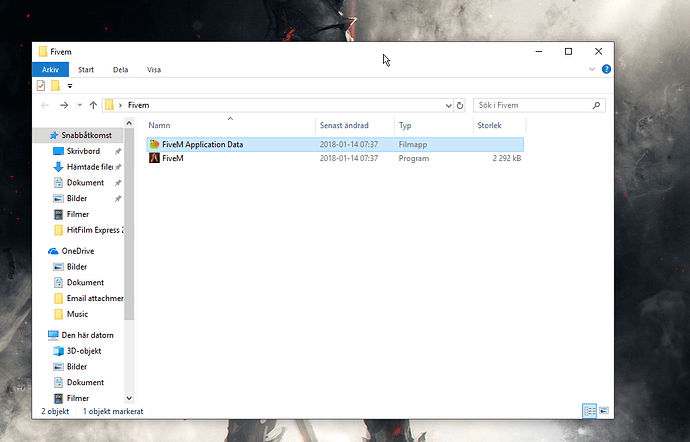The image size is (690, 442).
Task: Open pinned Bilder under Snabbåtkomst
Action: [77, 199]
